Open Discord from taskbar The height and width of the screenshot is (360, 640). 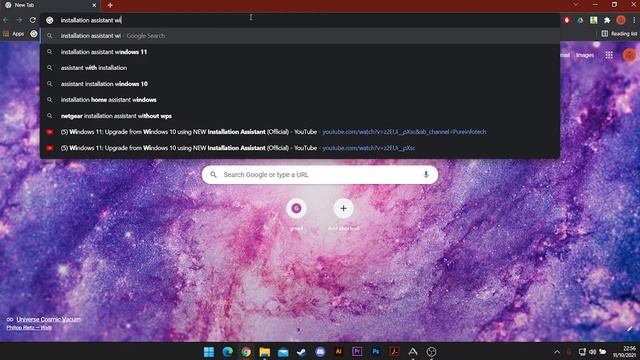(320, 352)
